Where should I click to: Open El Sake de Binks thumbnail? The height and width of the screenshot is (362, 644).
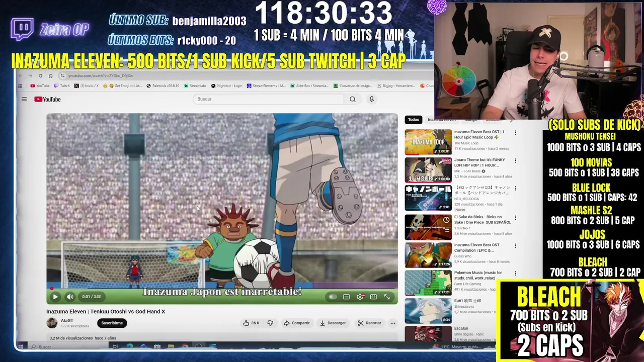(428, 227)
